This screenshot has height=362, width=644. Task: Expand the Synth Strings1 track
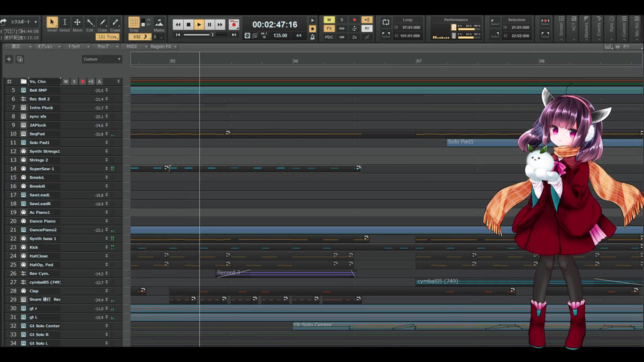pos(107,151)
